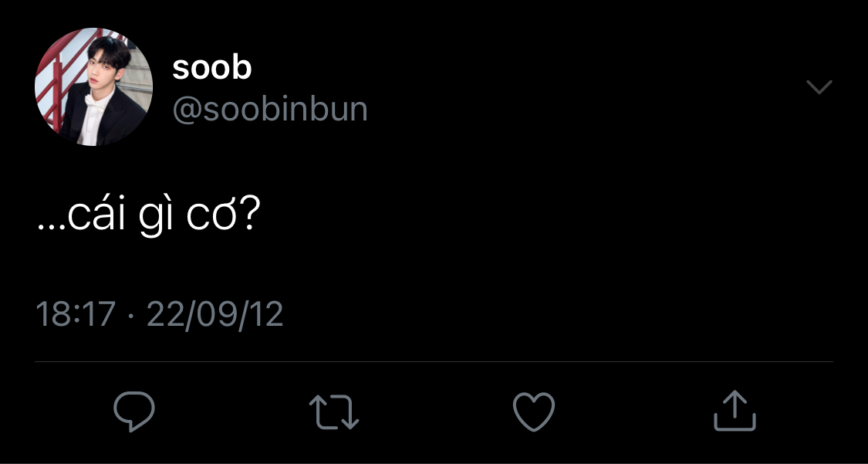Image resolution: width=868 pixels, height=464 pixels.
Task: Visit the soob display name profile link
Action: (212, 67)
